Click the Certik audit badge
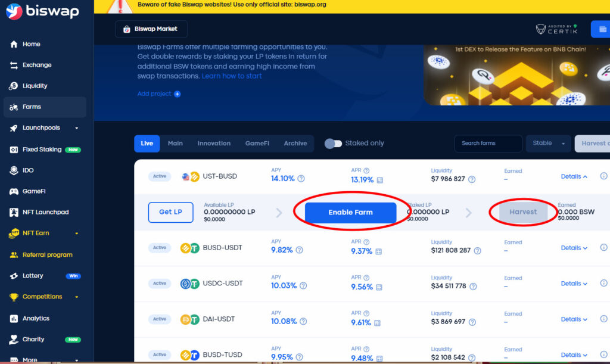 [557, 29]
